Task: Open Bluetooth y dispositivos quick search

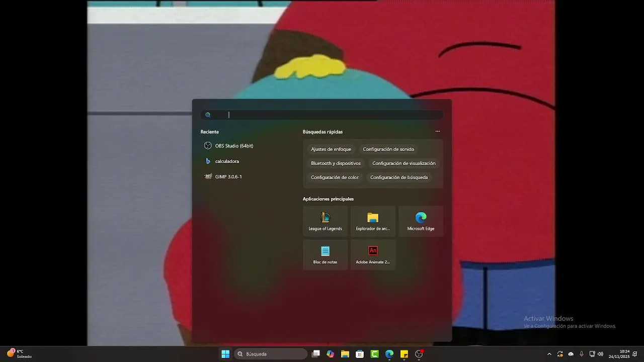Action: [336, 163]
